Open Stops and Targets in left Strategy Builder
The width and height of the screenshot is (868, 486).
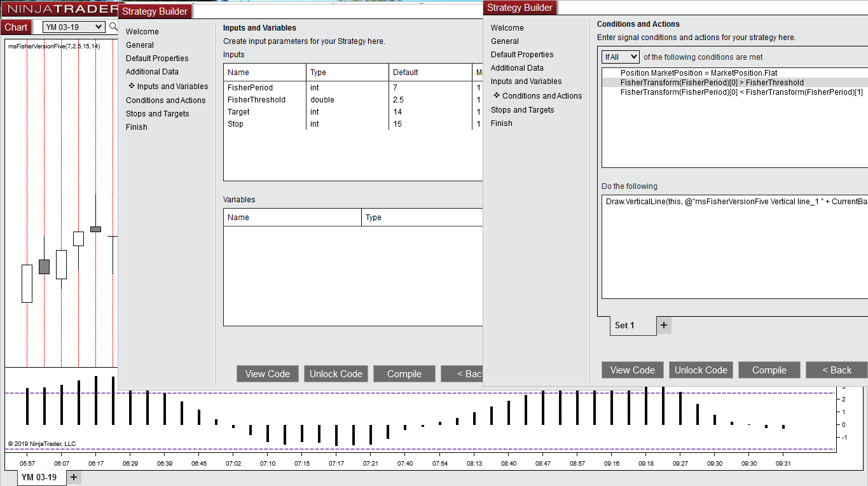point(158,114)
